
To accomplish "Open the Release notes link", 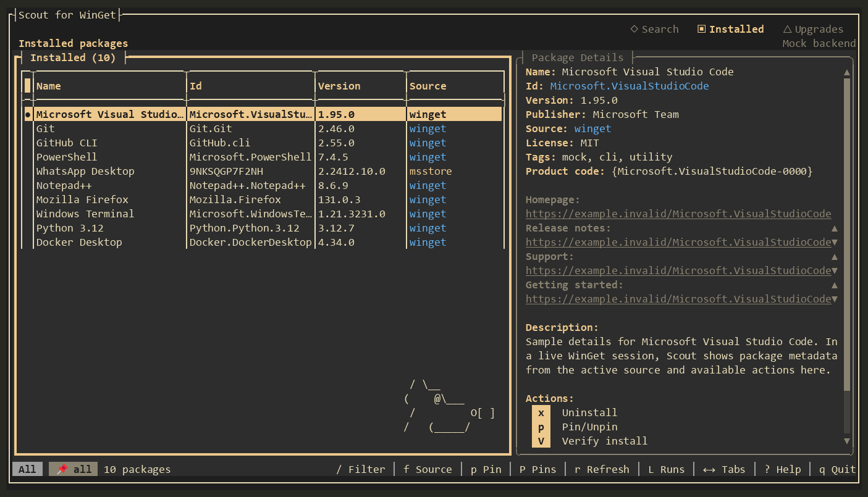I will [678, 242].
